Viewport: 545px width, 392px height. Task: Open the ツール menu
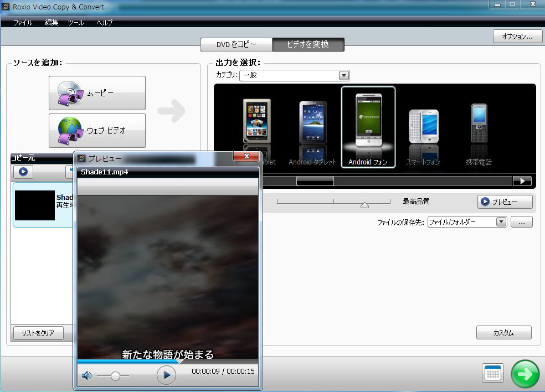click(76, 23)
